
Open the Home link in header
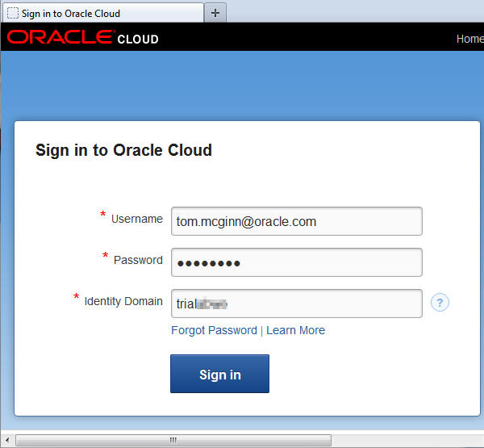(x=469, y=39)
